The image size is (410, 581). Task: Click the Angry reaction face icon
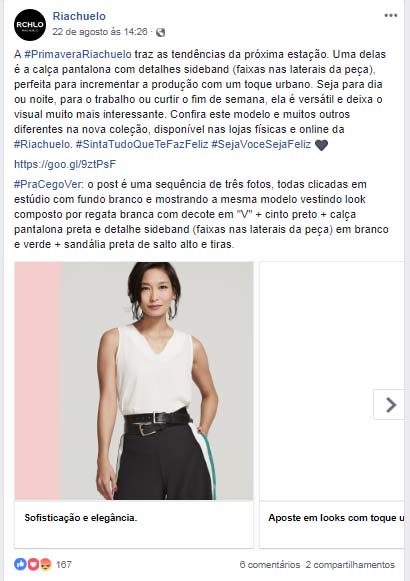point(46,564)
